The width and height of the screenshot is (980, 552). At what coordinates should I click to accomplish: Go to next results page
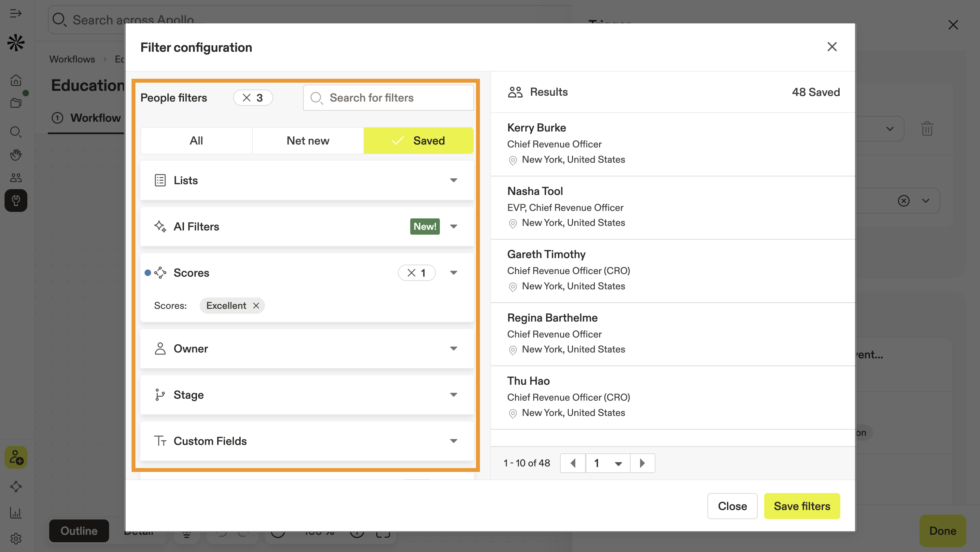[x=642, y=463]
